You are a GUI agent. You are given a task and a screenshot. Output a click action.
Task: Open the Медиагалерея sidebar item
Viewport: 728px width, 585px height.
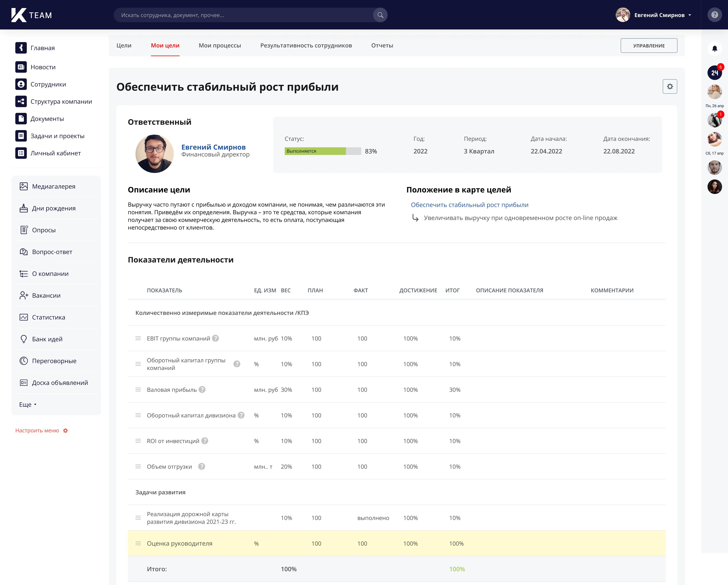pyautogui.click(x=53, y=186)
